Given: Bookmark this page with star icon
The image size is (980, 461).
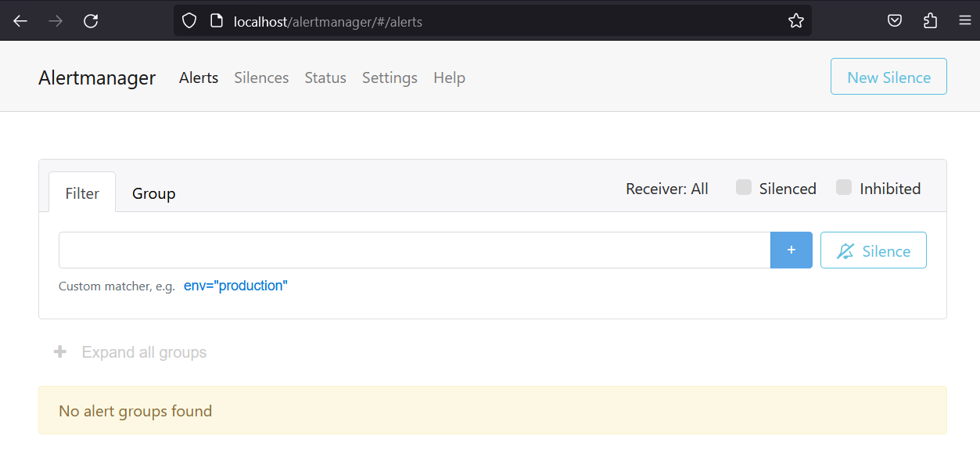Looking at the screenshot, I should point(796,21).
